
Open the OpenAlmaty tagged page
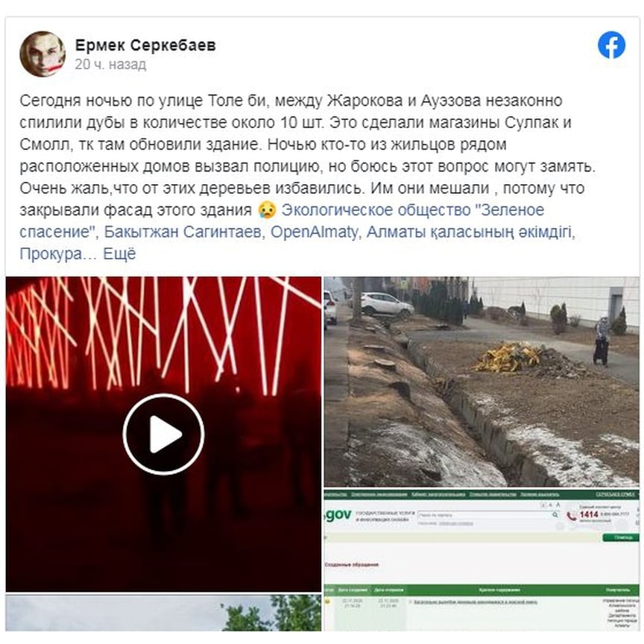click(315, 232)
